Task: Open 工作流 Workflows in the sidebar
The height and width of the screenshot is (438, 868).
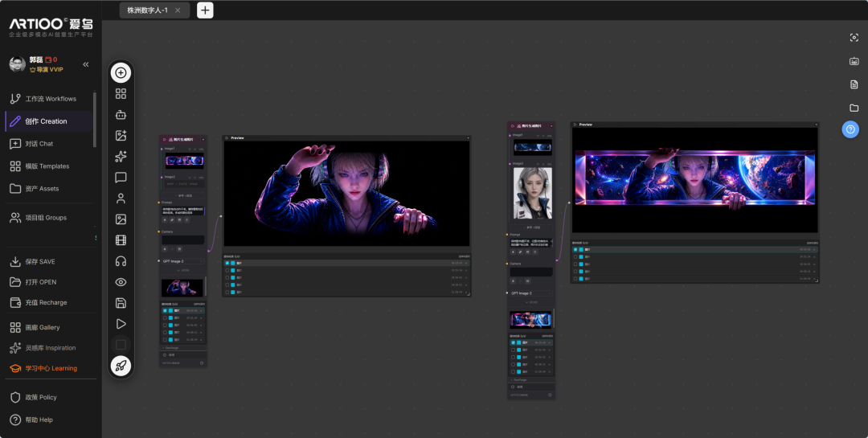Action: [51, 99]
